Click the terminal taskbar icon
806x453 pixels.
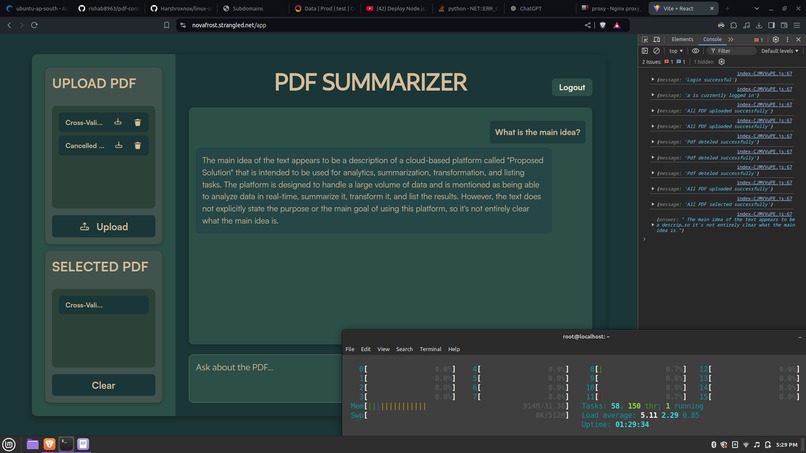point(66,444)
